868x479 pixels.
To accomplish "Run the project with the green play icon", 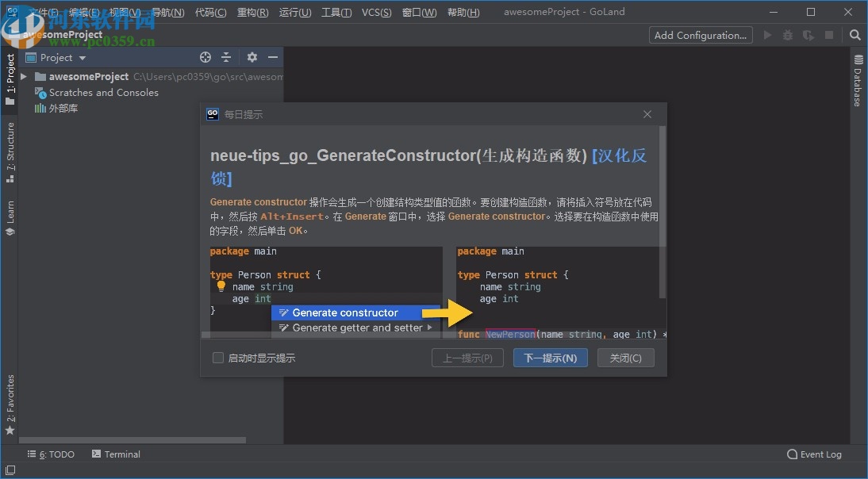I will coord(766,35).
